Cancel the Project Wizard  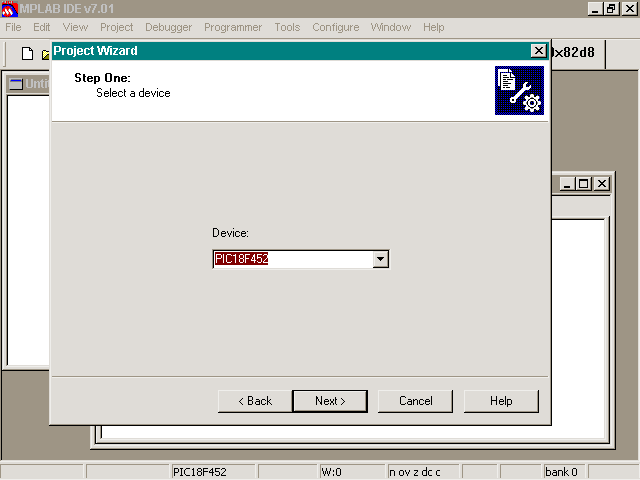(x=416, y=401)
